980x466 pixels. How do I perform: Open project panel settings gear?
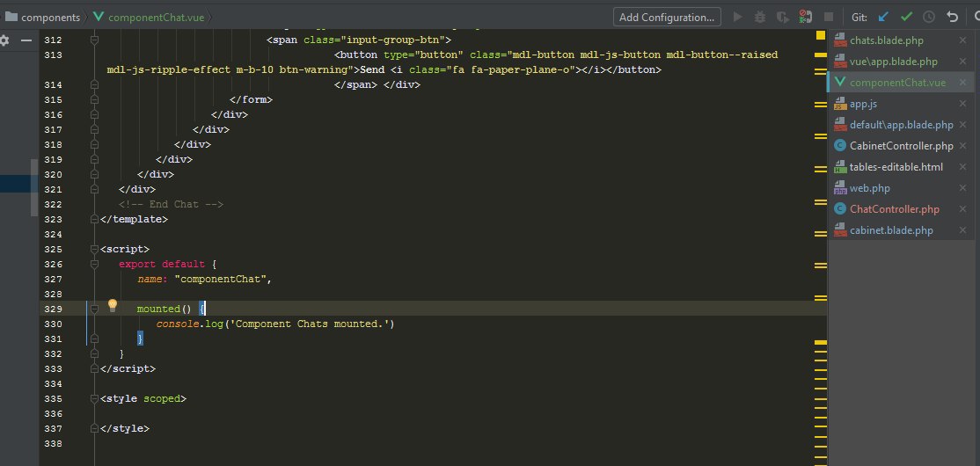pos(4,40)
